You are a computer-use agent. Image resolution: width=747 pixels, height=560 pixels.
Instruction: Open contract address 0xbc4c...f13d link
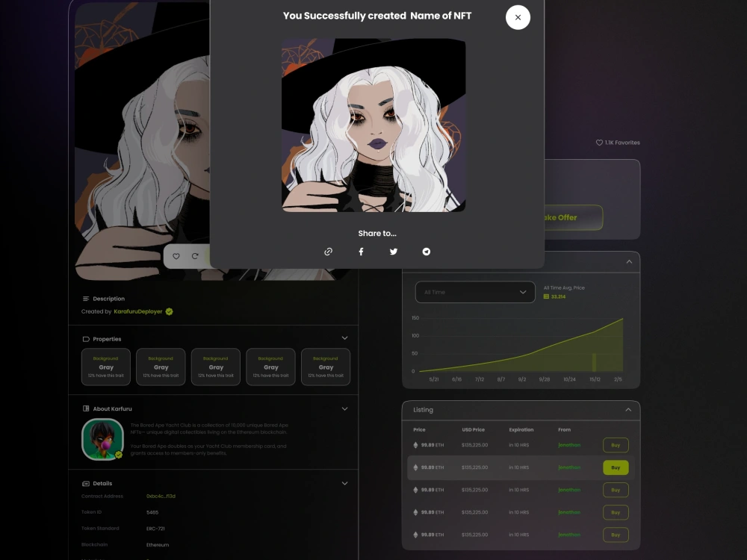pyautogui.click(x=161, y=497)
